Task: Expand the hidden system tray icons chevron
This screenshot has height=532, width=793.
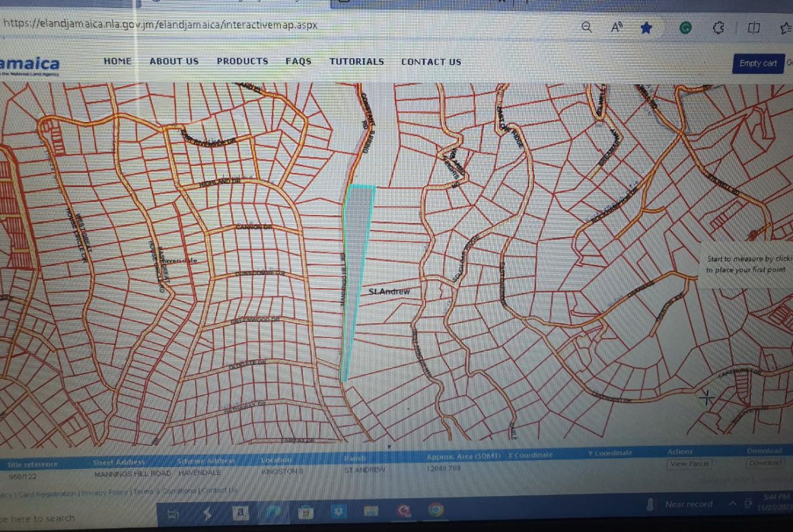Action: (x=733, y=504)
